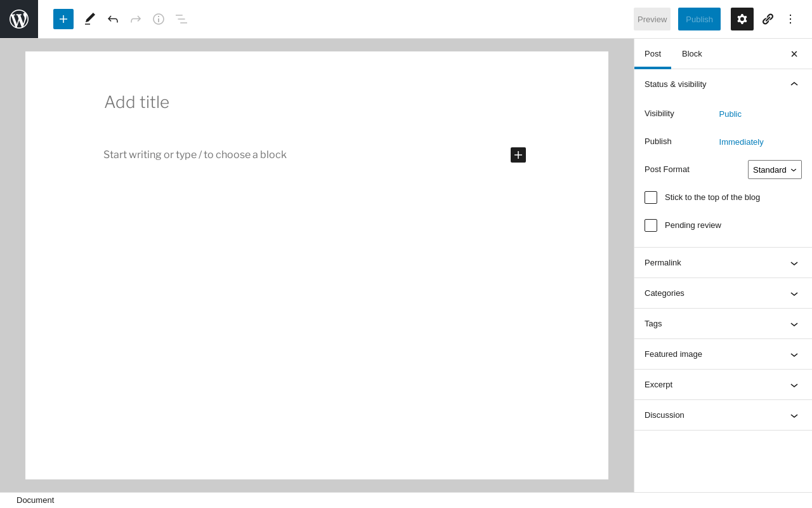Expand the Featured image panel

click(x=723, y=354)
